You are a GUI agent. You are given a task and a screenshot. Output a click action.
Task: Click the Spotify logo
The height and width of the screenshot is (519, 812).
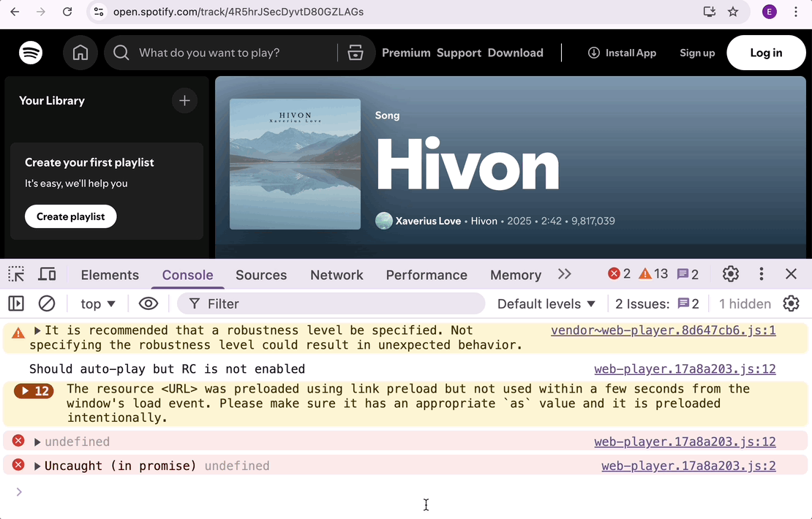pos(31,53)
